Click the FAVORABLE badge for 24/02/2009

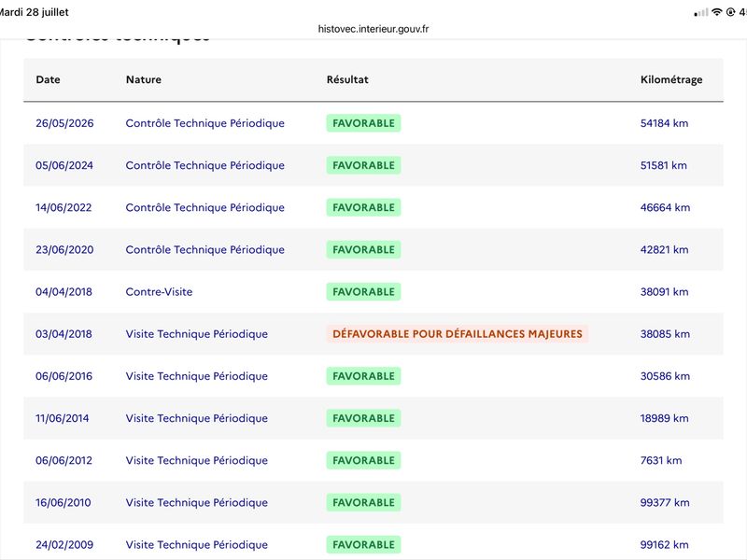(x=363, y=544)
